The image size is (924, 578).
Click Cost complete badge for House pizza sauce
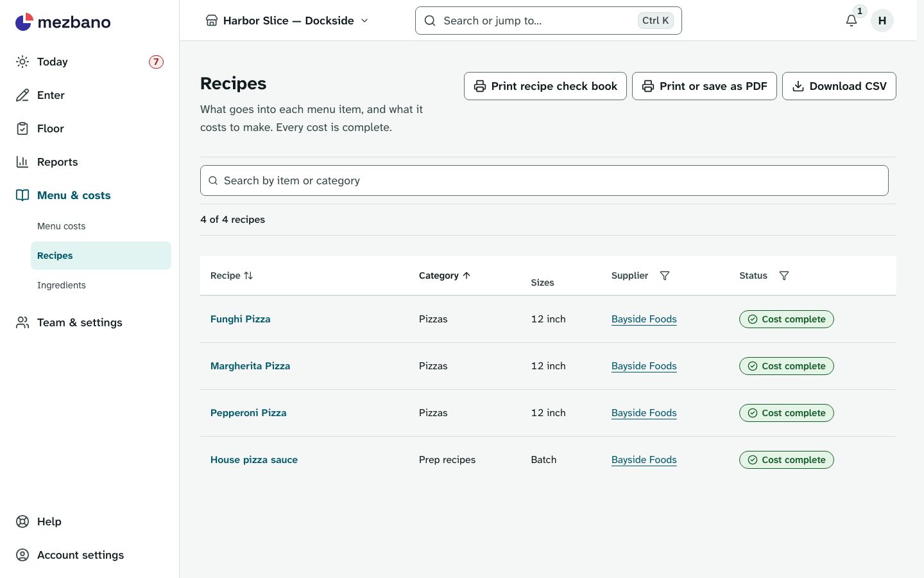point(787,460)
